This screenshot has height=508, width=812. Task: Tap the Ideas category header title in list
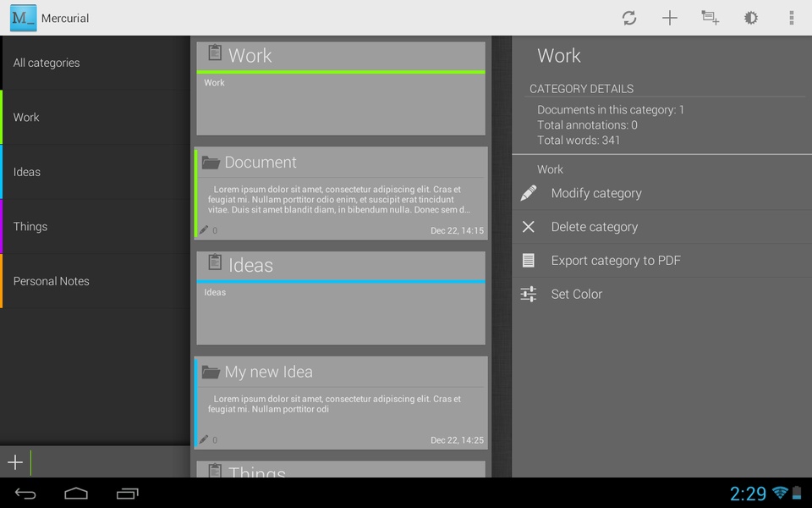(250, 265)
